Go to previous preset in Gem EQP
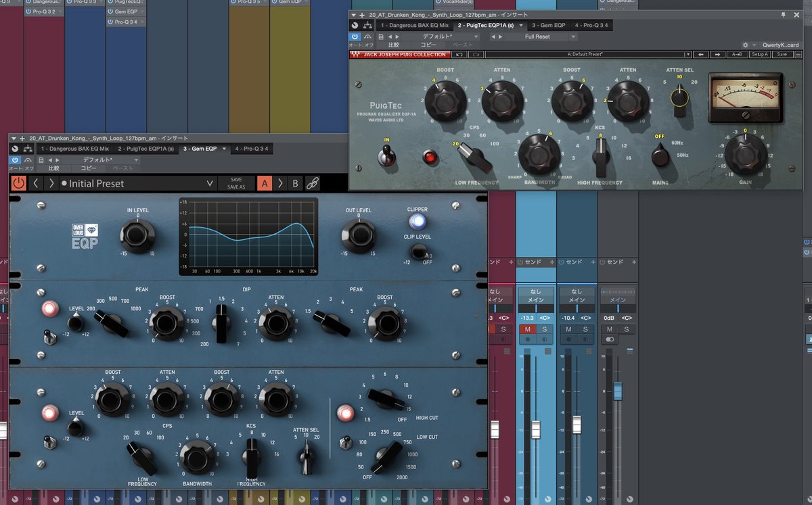The width and height of the screenshot is (812, 505). 37,183
